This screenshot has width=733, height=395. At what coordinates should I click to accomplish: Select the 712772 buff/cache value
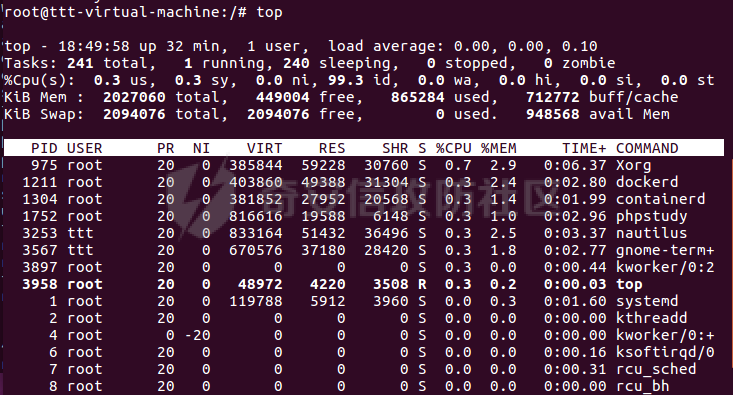(553, 97)
